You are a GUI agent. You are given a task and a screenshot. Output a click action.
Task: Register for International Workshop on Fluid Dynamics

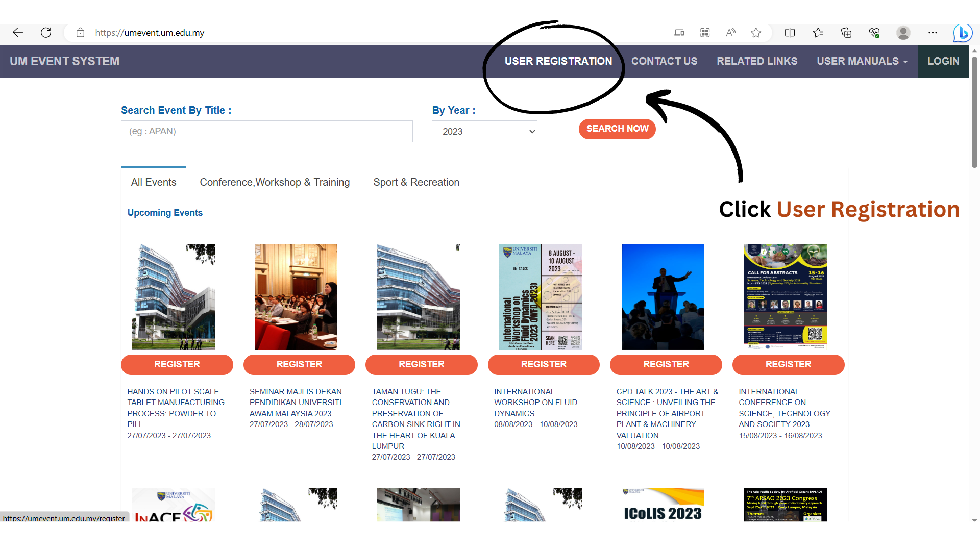(x=543, y=364)
